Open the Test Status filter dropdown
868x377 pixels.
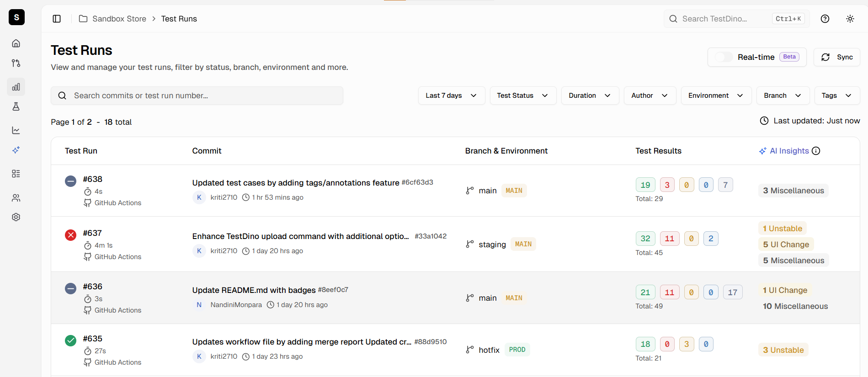(x=522, y=96)
